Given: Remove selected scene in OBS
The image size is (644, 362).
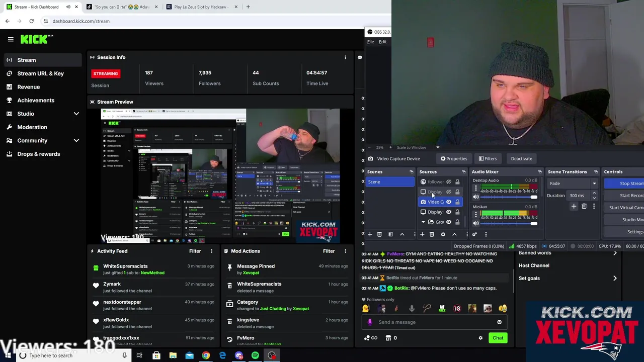Looking at the screenshot, I should tap(379, 234).
